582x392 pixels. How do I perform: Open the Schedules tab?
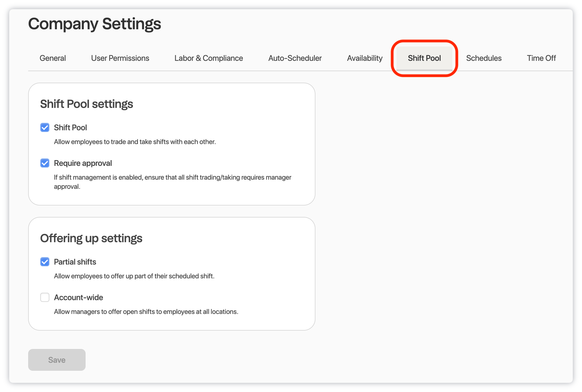click(x=484, y=58)
